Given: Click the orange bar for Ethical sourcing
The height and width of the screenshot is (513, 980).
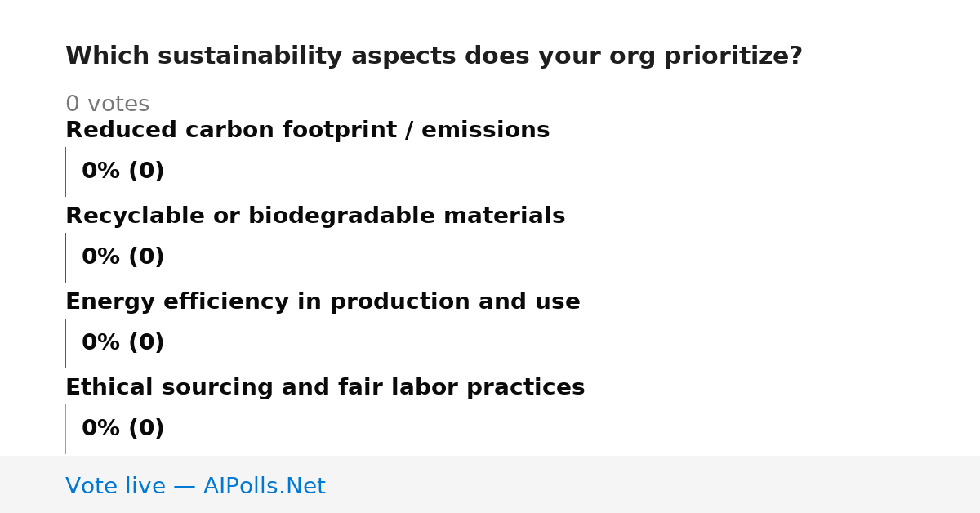Looking at the screenshot, I should pos(65,429).
